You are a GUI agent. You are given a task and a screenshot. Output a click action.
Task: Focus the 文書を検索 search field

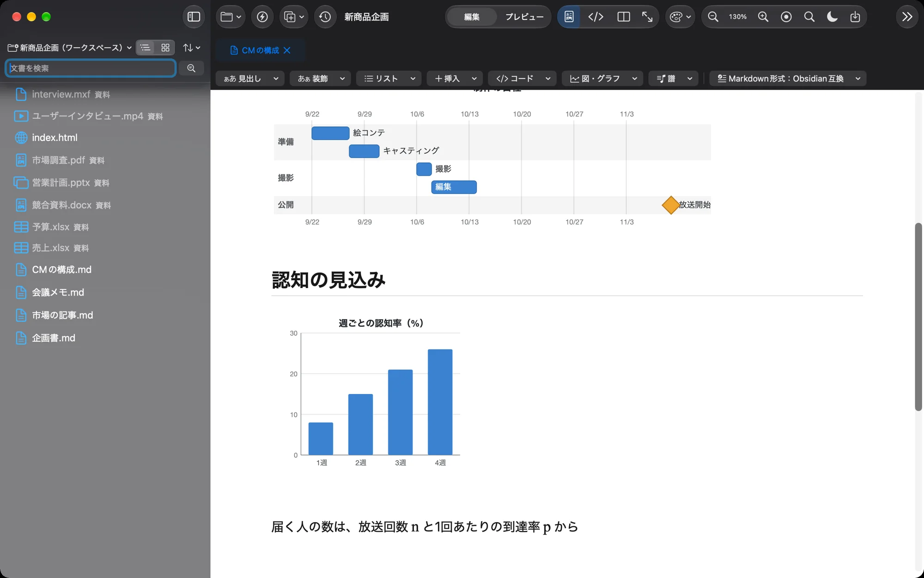click(x=91, y=68)
